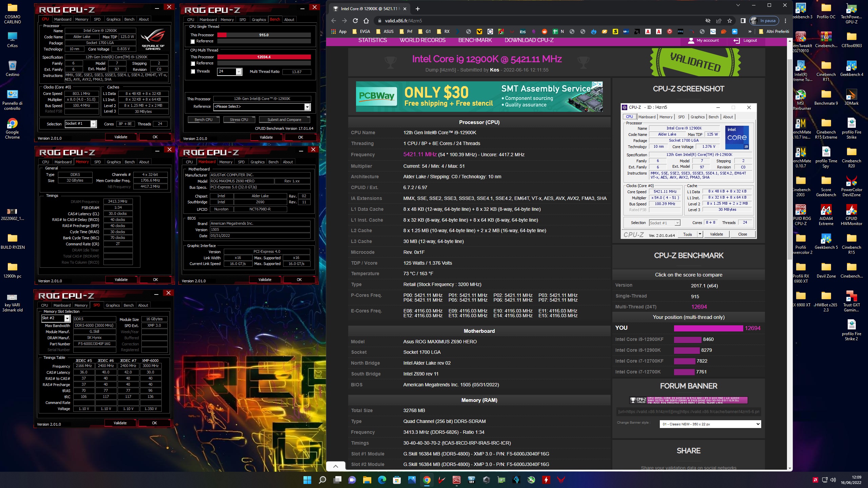This screenshot has width=868, height=488.
Task: Open the Cestino recycle bin icon
Action: 12,68
